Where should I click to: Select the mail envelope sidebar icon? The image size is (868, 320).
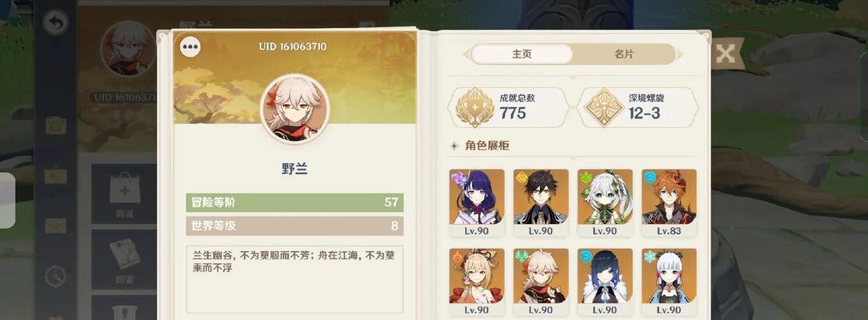coord(56,226)
